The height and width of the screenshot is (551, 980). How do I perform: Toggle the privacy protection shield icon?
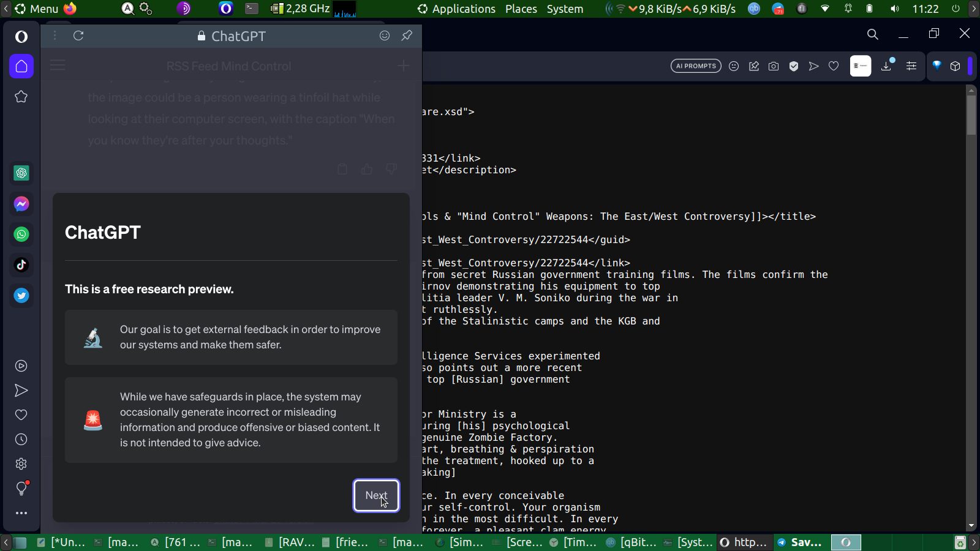click(794, 66)
